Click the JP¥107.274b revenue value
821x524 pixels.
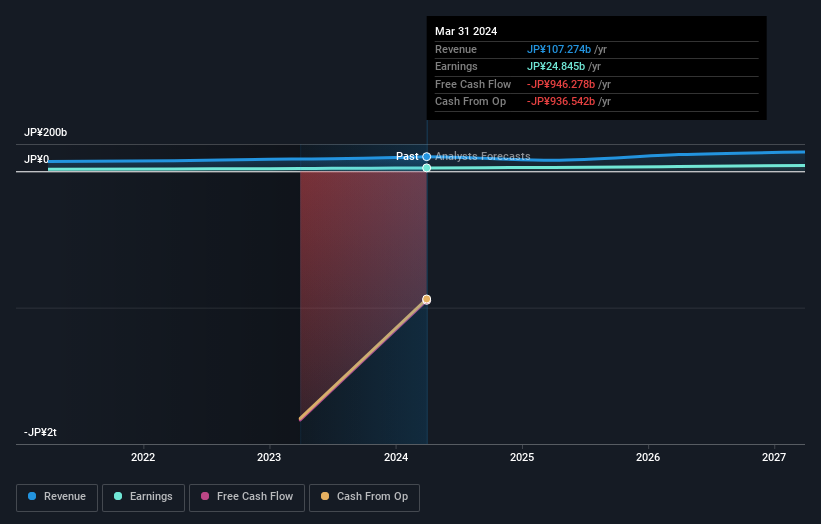coord(559,49)
